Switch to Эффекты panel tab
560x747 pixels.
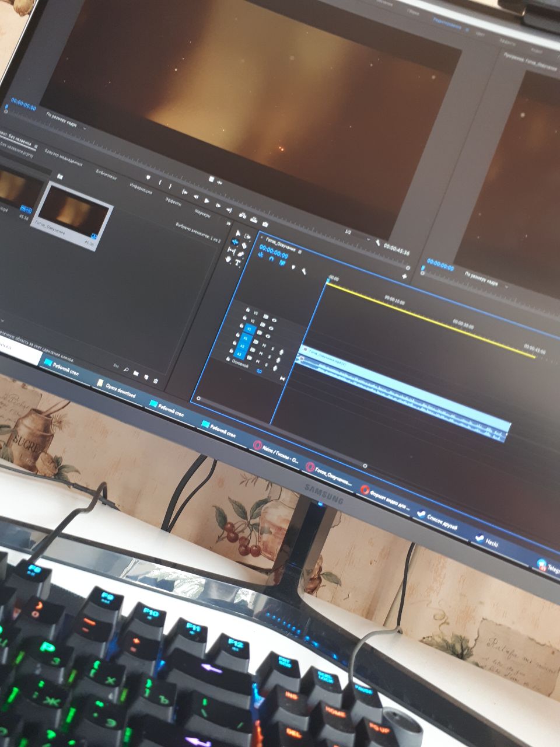point(173,201)
